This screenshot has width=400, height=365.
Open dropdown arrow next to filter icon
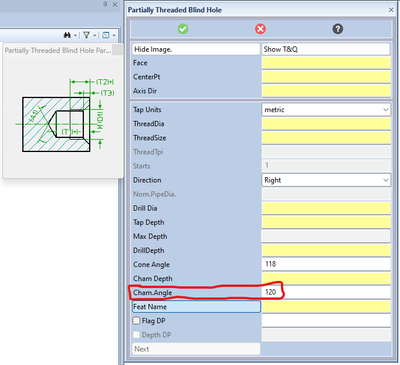(x=95, y=35)
